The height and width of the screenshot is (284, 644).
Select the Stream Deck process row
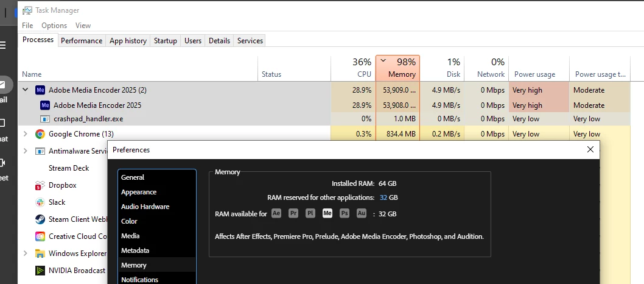(x=69, y=168)
